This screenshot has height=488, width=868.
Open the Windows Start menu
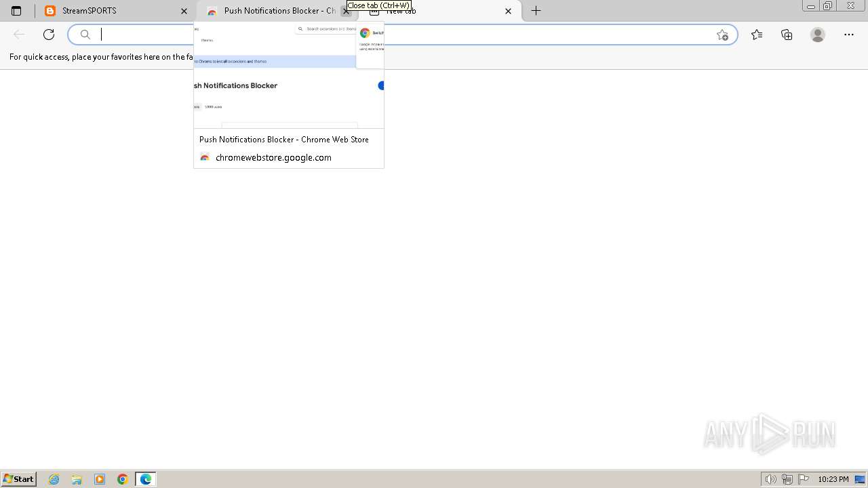[18, 479]
